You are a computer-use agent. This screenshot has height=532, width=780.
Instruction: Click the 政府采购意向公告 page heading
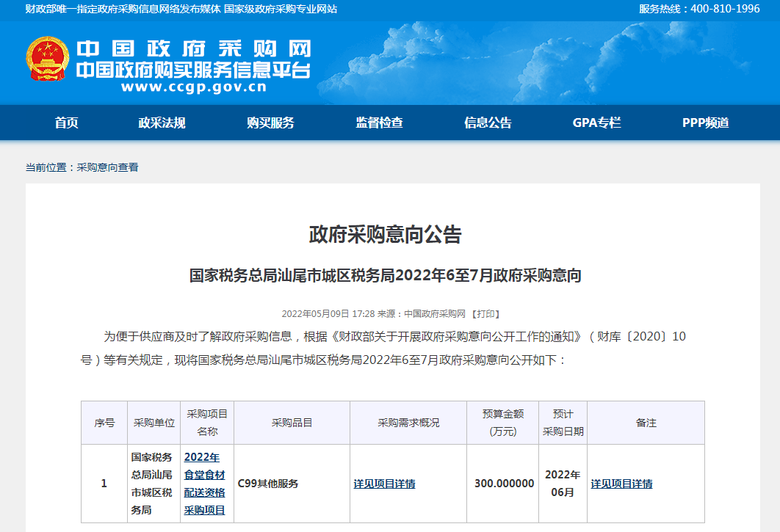click(385, 235)
